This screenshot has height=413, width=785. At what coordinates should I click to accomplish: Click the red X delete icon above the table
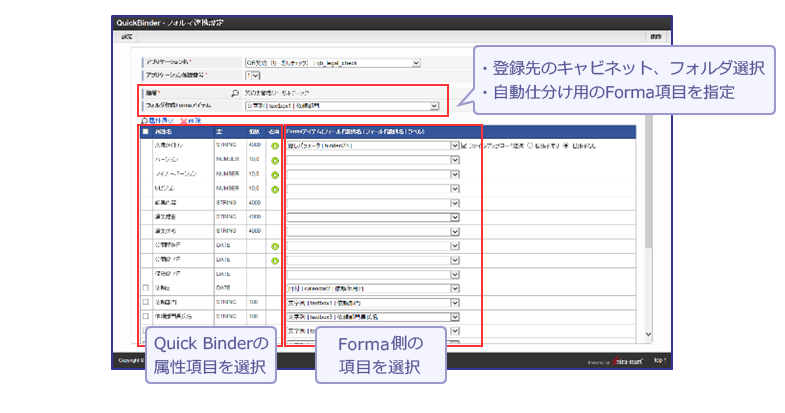(x=184, y=121)
